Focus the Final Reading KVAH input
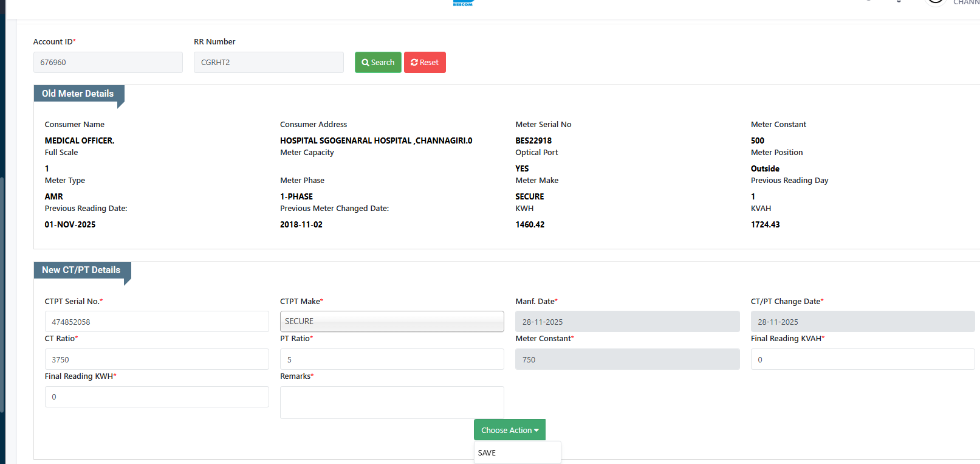Image resolution: width=980 pixels, height=464 pixels. pyautogui.click(x=862, y=359)
